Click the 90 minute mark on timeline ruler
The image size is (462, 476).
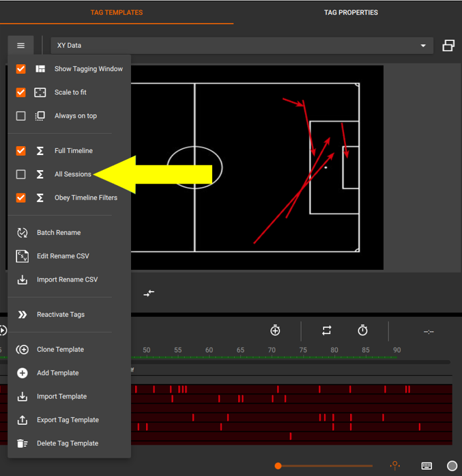pos(396,350)
